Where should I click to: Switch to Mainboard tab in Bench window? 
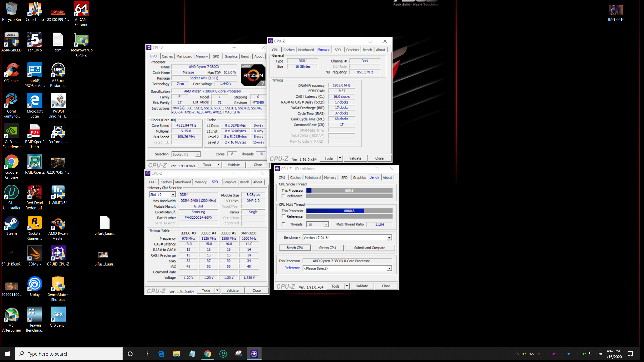point(312,178)
